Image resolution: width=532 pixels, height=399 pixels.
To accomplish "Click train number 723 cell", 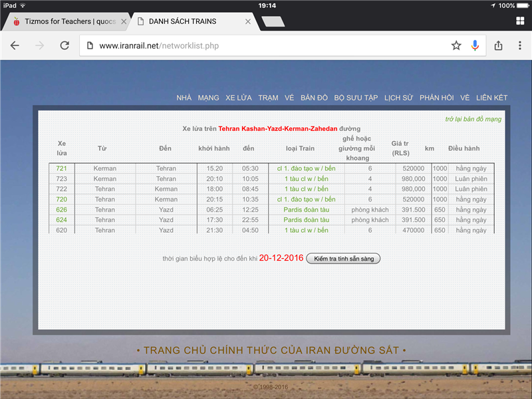I will (x=61, y=179).
